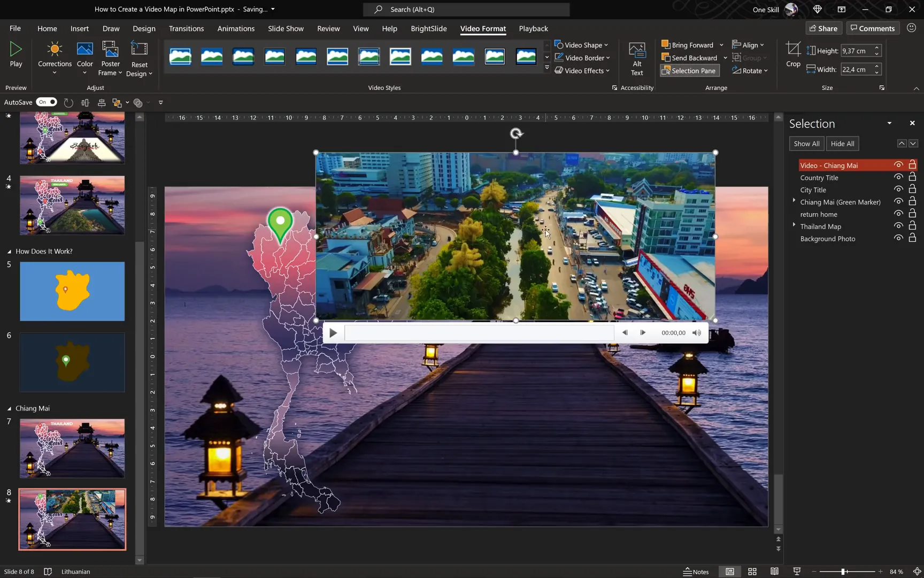This screenshot has width=924, height=578.
Task: Mute the video using the speaker icon
Action: [x=696, y=332]
